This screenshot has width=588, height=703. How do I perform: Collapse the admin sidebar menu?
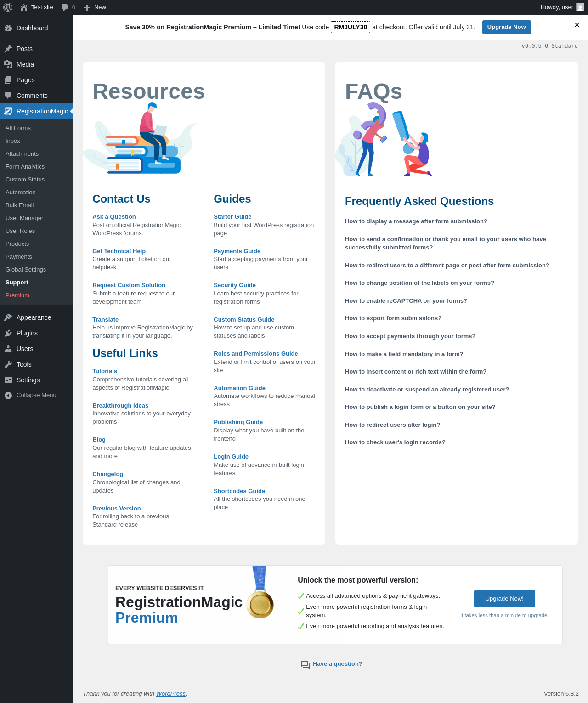(30, 395)
